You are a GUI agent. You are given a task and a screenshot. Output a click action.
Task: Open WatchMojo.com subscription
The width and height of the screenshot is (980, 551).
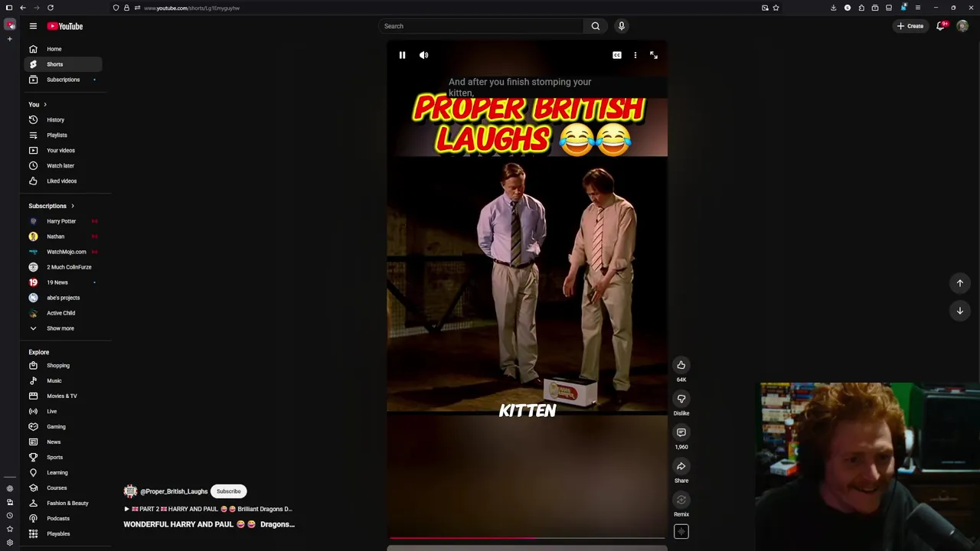(x=64, y=252)
